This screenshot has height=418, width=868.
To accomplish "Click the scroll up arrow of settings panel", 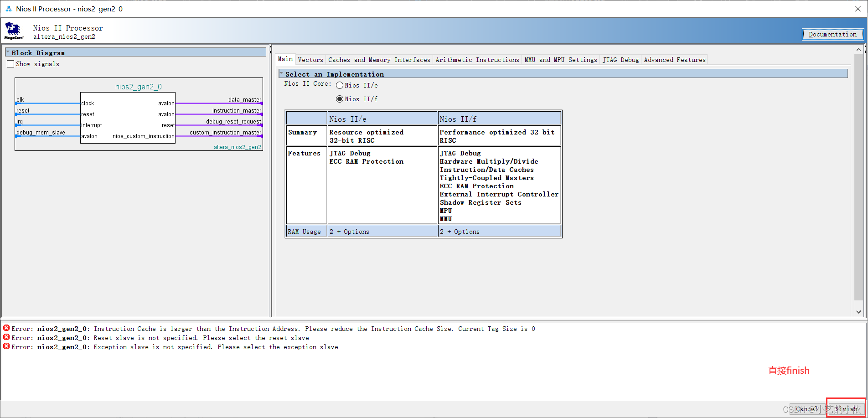I will coord(858,49).
